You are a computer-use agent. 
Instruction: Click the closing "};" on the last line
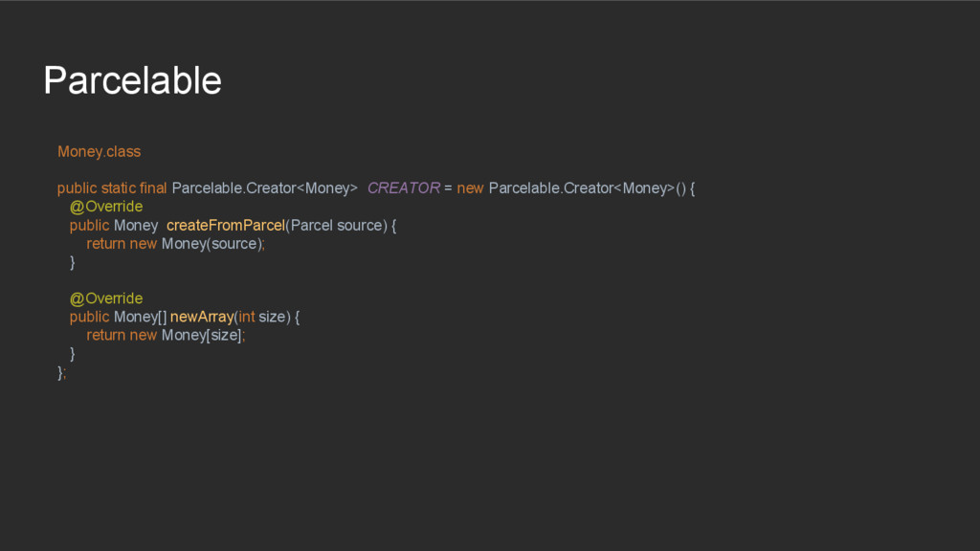(62, 372)
